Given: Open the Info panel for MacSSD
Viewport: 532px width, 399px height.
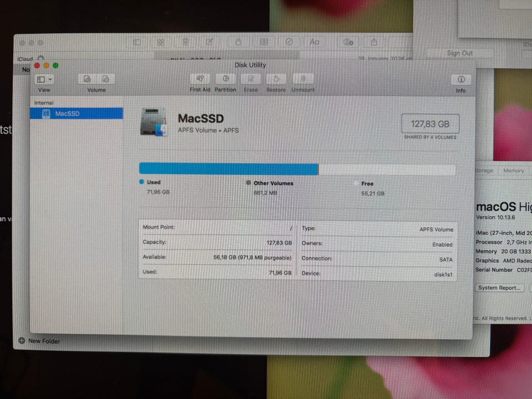Looking at the screenshot, I should (x=461, y=79).
